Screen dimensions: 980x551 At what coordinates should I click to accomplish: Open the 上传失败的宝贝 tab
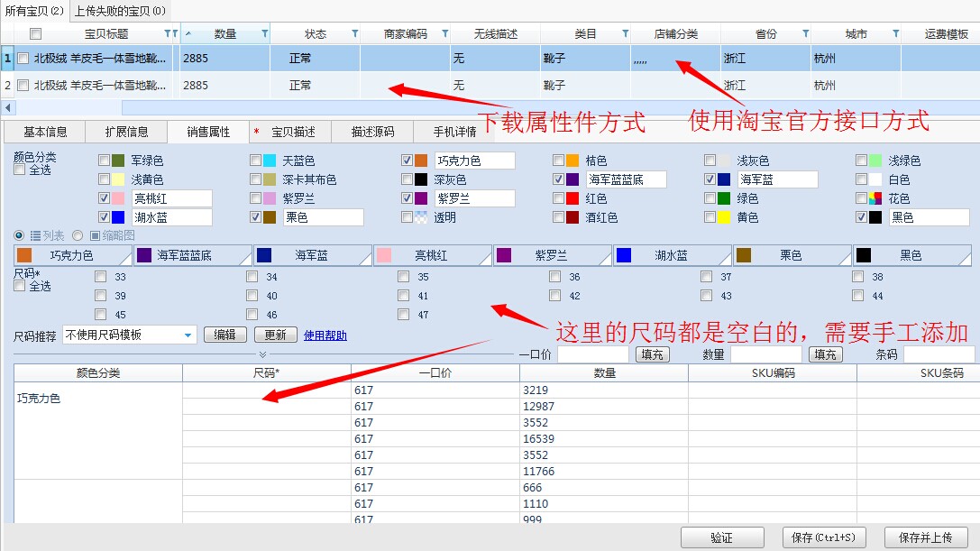(119, 11)
